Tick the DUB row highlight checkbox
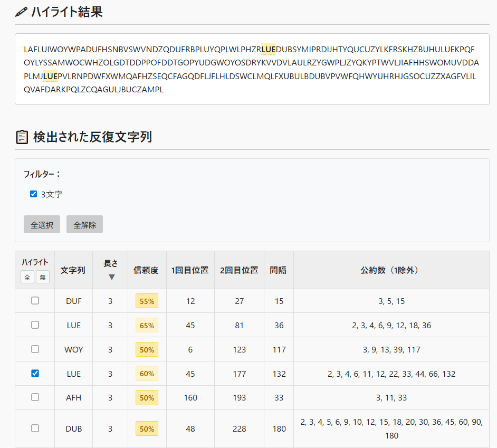Image resolution: width=497 pixels, height=448 pixels. click(35, 428)
